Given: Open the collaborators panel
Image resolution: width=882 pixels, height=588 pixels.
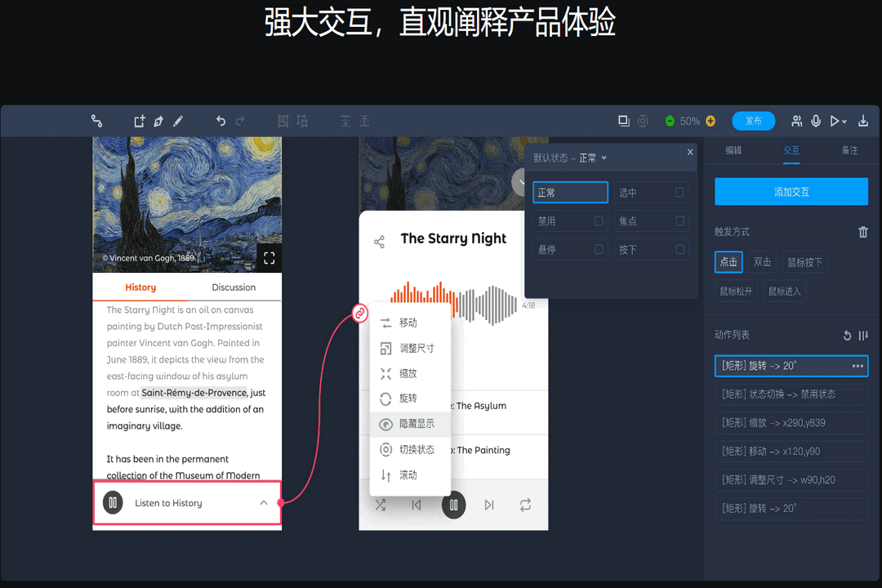Looking at the screenshot, I should pos(797,121).
